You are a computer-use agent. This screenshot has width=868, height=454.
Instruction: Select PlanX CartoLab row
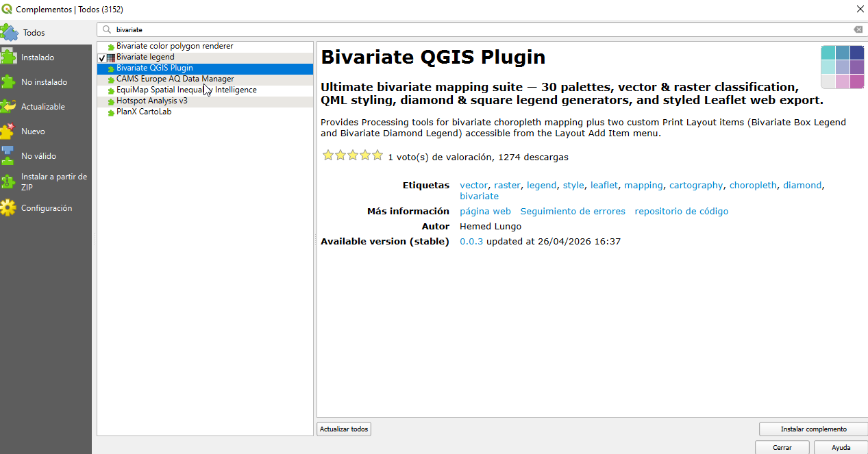point(205,112)
